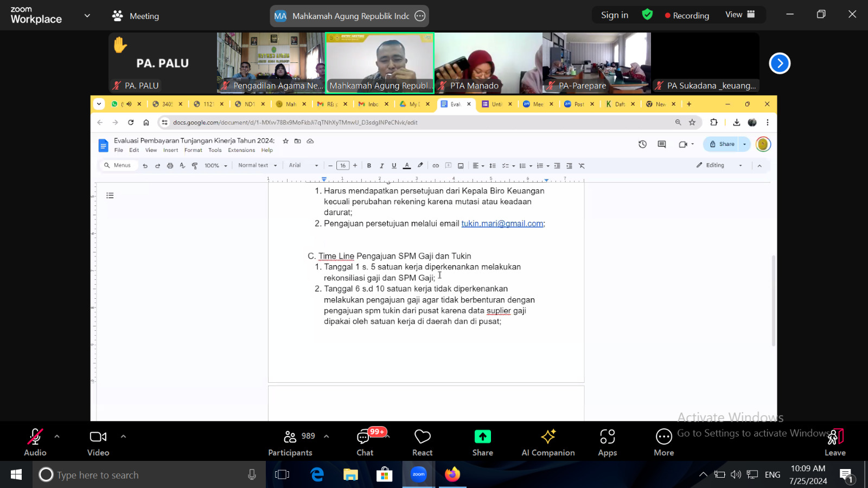This screenshot has width=868, height=488.
Task: Check the cloud document status icon
Action: click(x=310, y=141)
